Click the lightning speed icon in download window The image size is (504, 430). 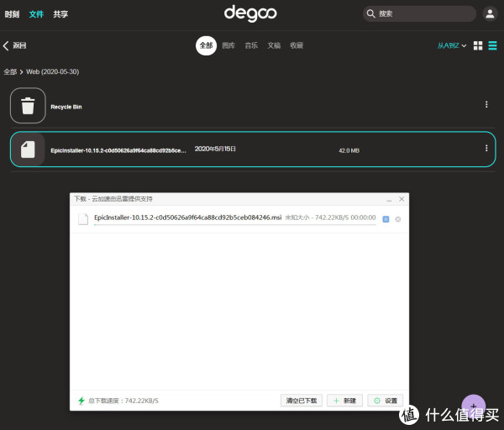[81, 401]
